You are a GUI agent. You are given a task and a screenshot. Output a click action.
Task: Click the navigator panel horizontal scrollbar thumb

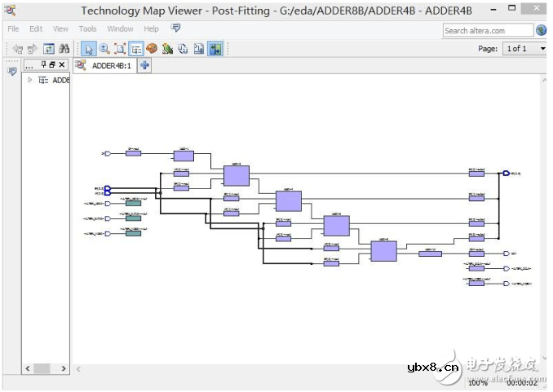(42, 368)
